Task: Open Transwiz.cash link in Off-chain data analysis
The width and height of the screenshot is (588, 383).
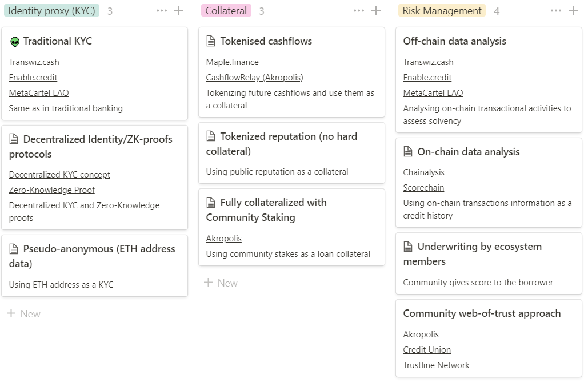Action: click(428, 62)
